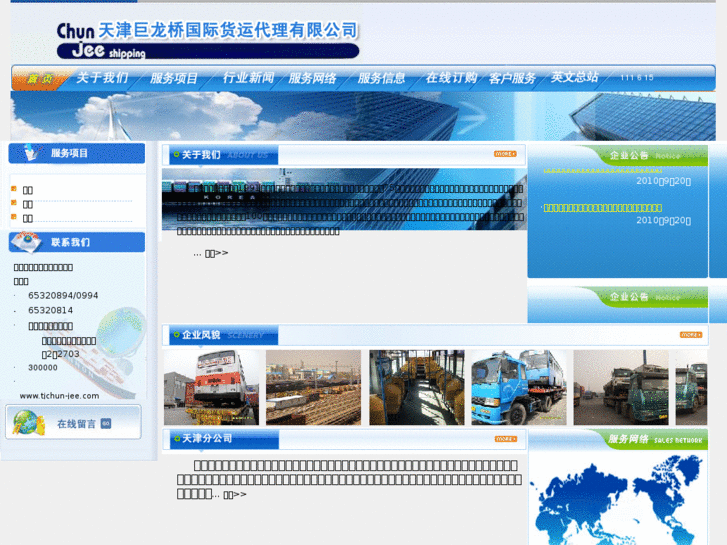Switch to 英文总站 English site
This screenshot has height=545, width=727.
click(x=574, y=77)
